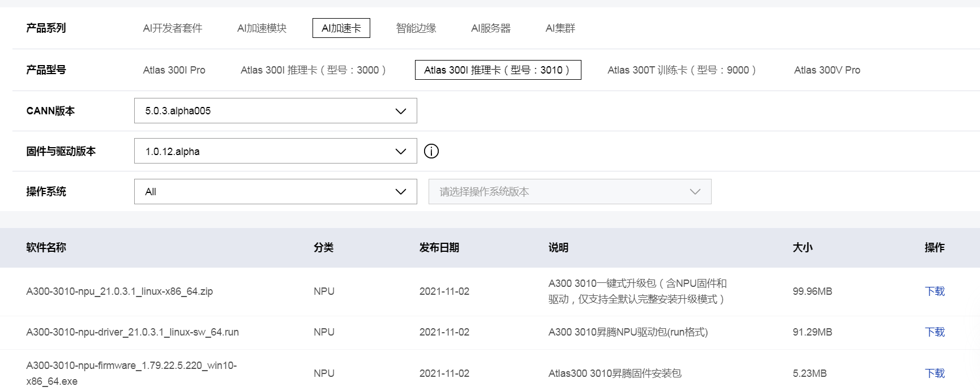
Task: Expand the 固件与驱动版本 dropdown
Action: pyautogui.click(x=275, y=151)
